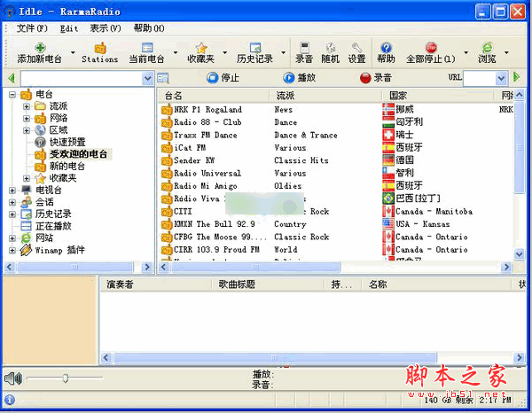The width and height of the screenshot is (532, 413).
Task: Click the Stop (停止) playback button
Action: (223, 78)
